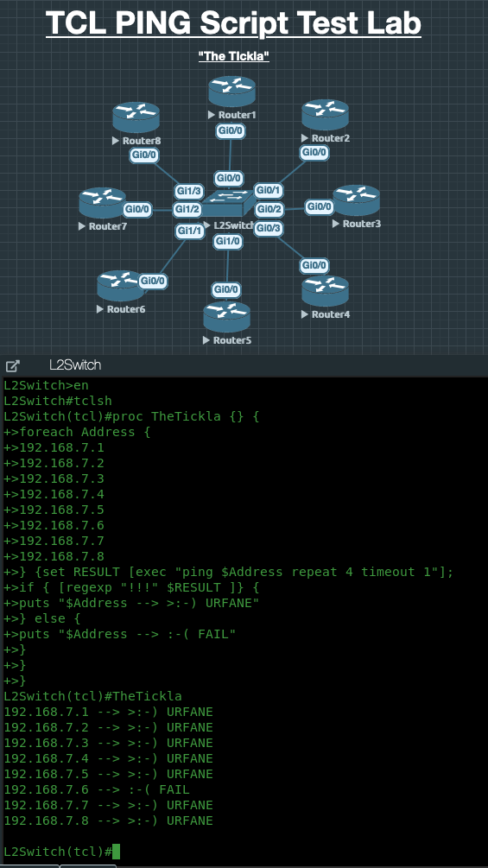The image size is (488, 868).
Task: Click the running-state triangle beside Router7
Action: click(82, 226)
